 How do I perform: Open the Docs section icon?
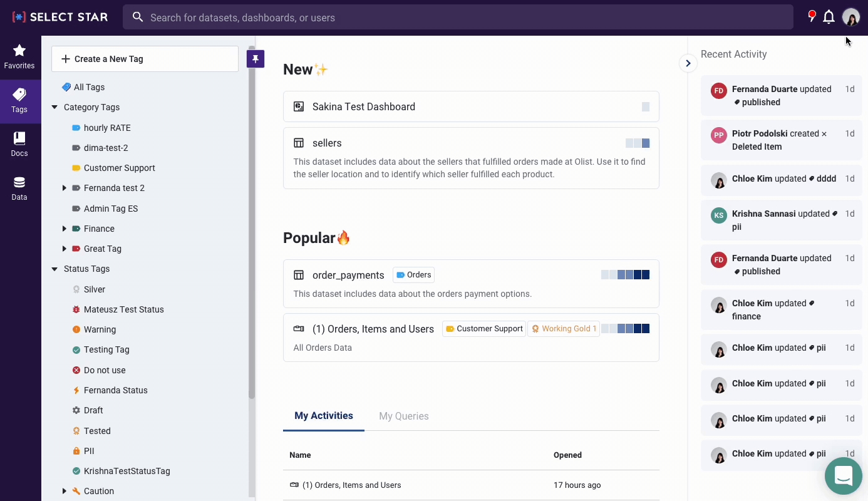coord(19,144)
